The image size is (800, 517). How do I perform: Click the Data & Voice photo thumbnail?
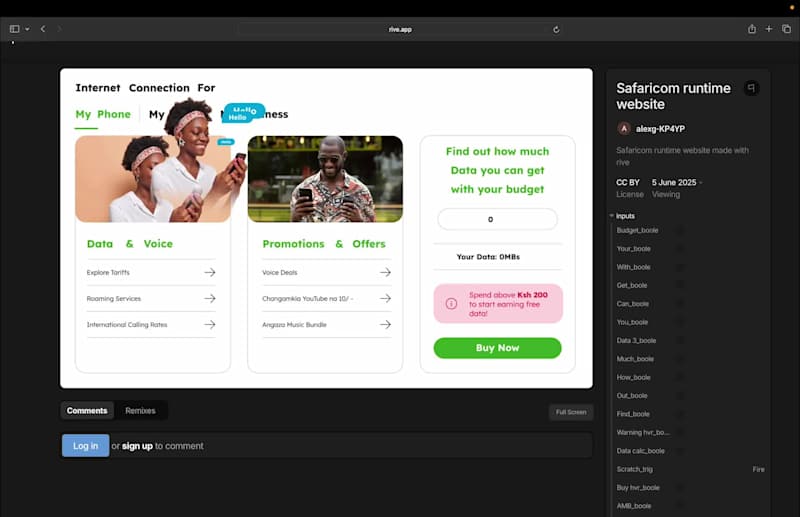point(153,179)
